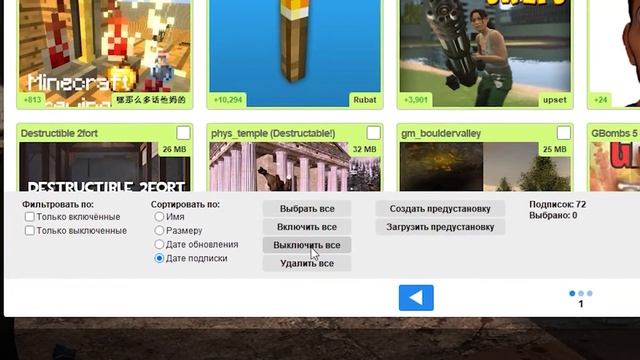Click the gm_bouldervalley title
The width and height of the screenshot is (640, 360).
click(x=441, y=133)
